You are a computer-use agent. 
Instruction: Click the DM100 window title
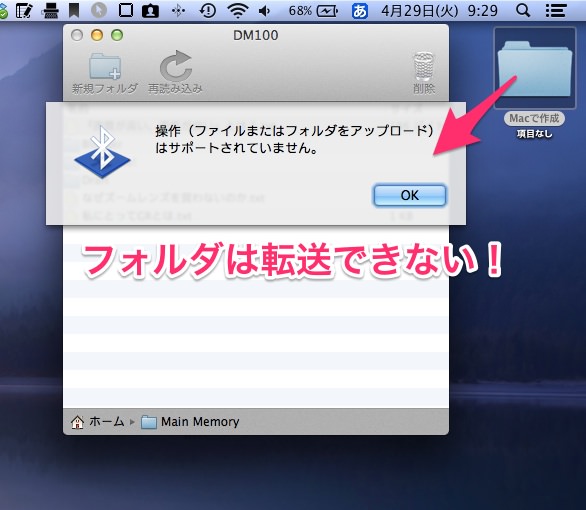click(x=256, y=35)
